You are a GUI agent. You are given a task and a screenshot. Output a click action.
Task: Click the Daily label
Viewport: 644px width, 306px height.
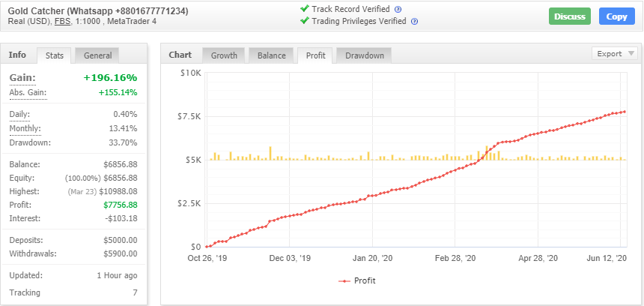[x=19, y=114]
